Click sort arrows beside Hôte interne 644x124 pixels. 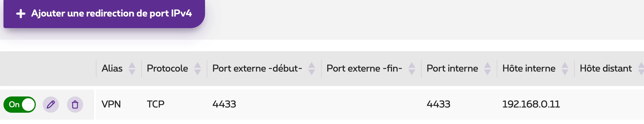pyautogui.click(x=565, y=69)
